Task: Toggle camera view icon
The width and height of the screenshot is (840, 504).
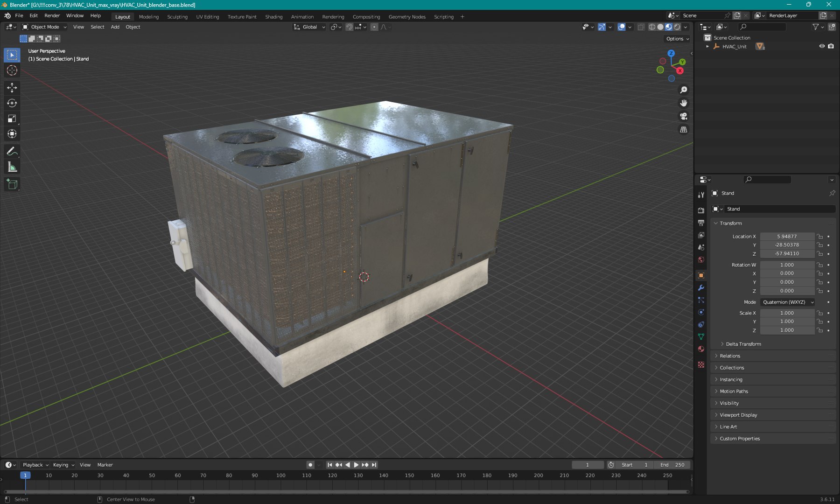Action: (x=684, y=116)
